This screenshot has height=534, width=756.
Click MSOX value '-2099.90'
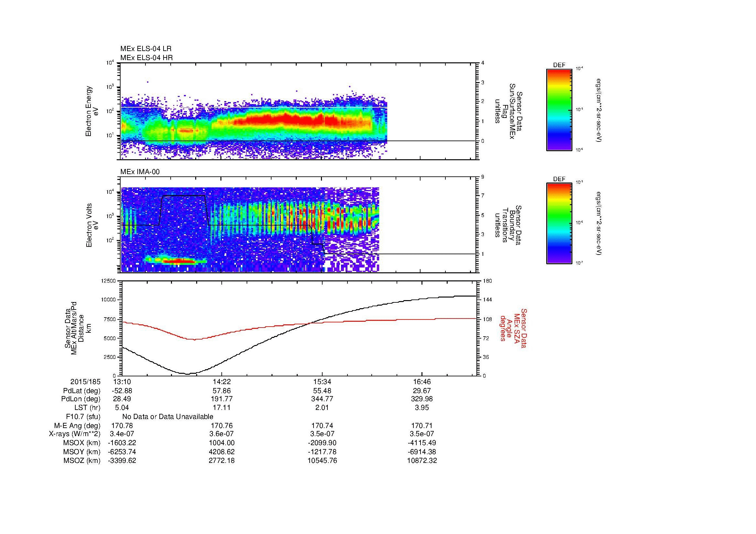pos(322,443)
